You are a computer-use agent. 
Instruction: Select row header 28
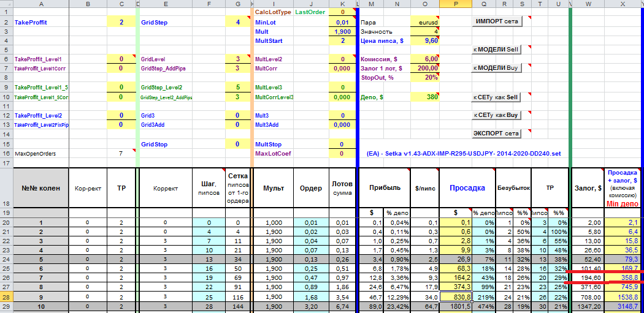7,296
